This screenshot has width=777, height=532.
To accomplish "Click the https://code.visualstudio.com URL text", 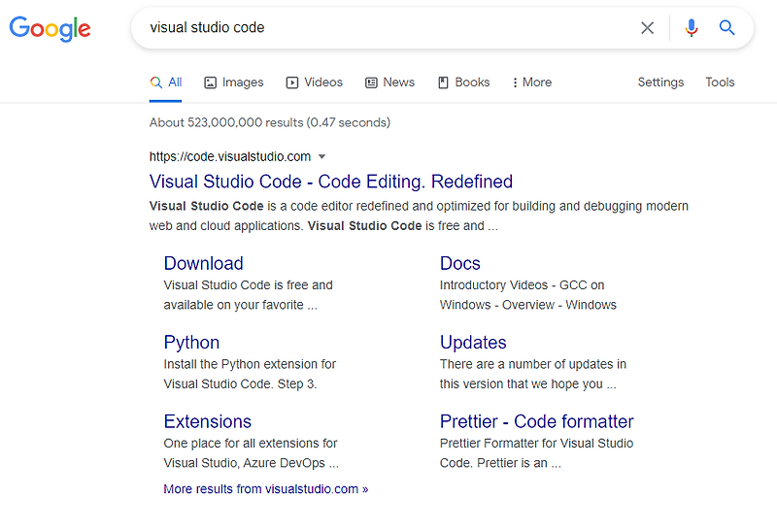I will [230, 156].
